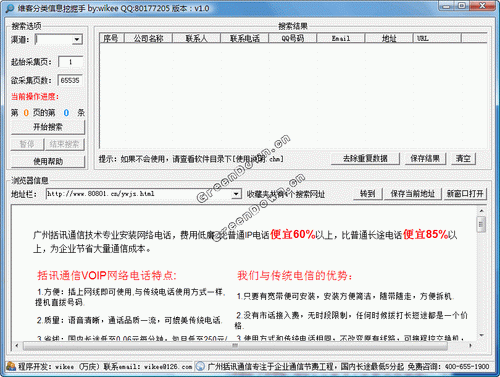Screen dimensions: 500x377
Task: Click the 转到 button
Action: coord(368,194)
